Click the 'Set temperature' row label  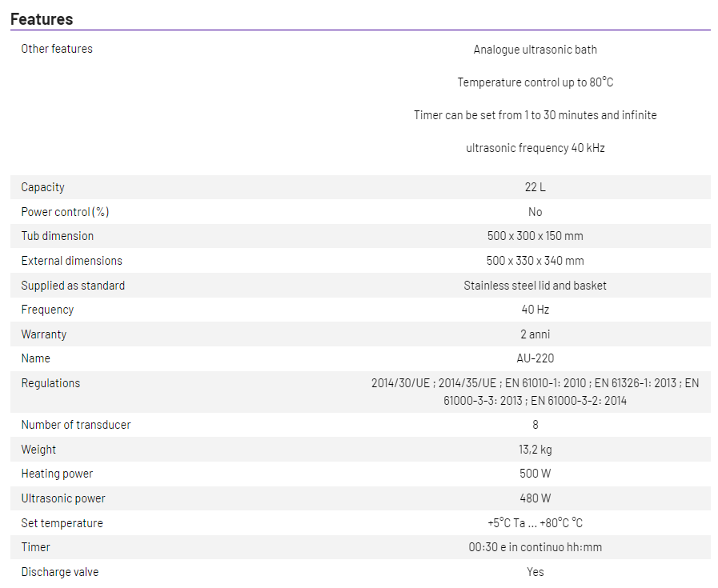[62, 523]
